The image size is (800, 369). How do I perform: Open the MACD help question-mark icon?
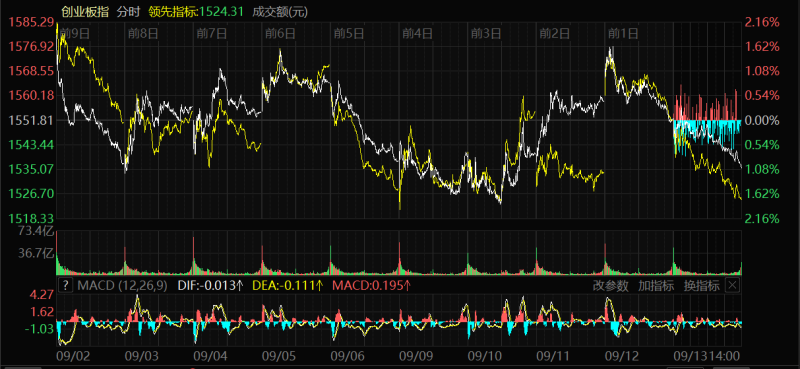(x=66, y=286)
